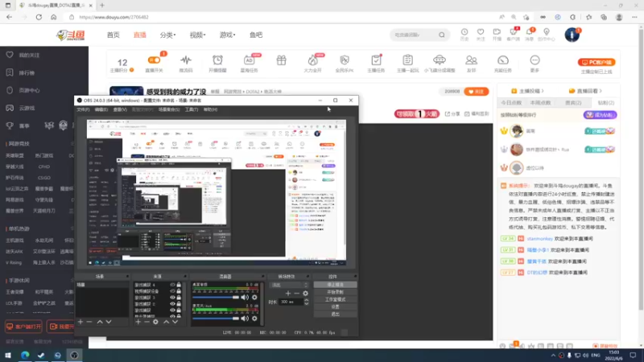This screenshot has height=362, width=644.
Task: Click the 开始录制 button in OBS
Action: (x=335, y=292)
